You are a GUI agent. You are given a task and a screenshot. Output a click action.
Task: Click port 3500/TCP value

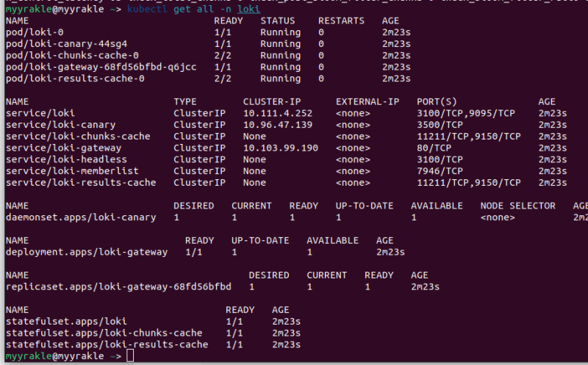click(440, 125)
